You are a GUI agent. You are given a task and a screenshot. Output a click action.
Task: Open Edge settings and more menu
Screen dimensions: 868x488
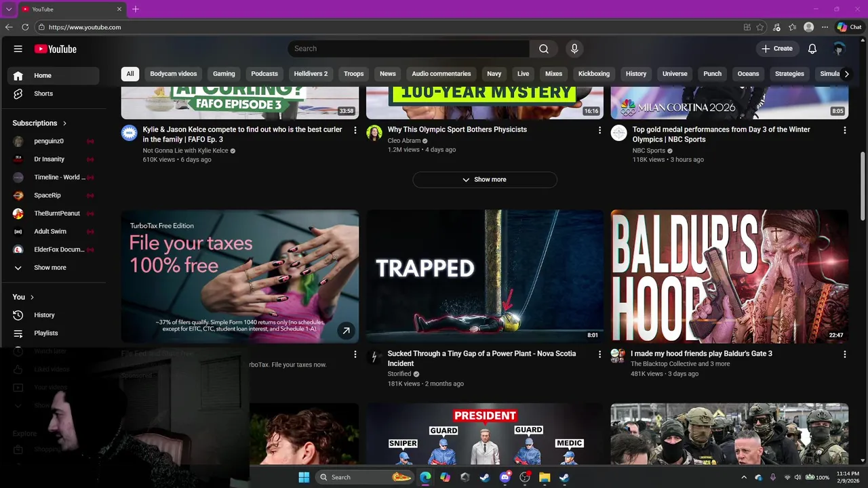pos(825,27)
